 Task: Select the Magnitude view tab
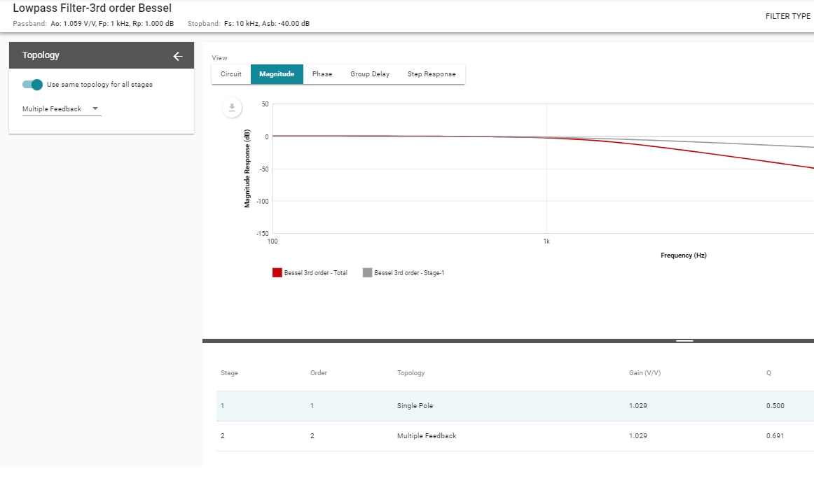coord(277,74)
